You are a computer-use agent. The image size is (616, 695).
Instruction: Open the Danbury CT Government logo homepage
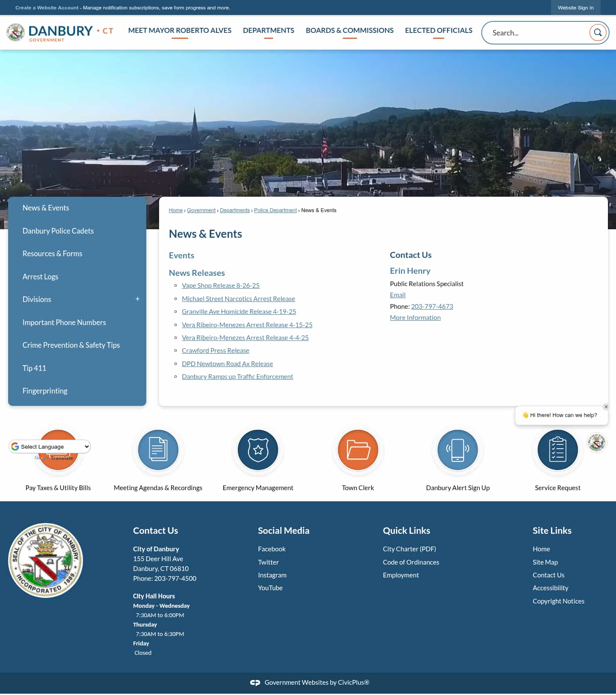tap(60, 33)
